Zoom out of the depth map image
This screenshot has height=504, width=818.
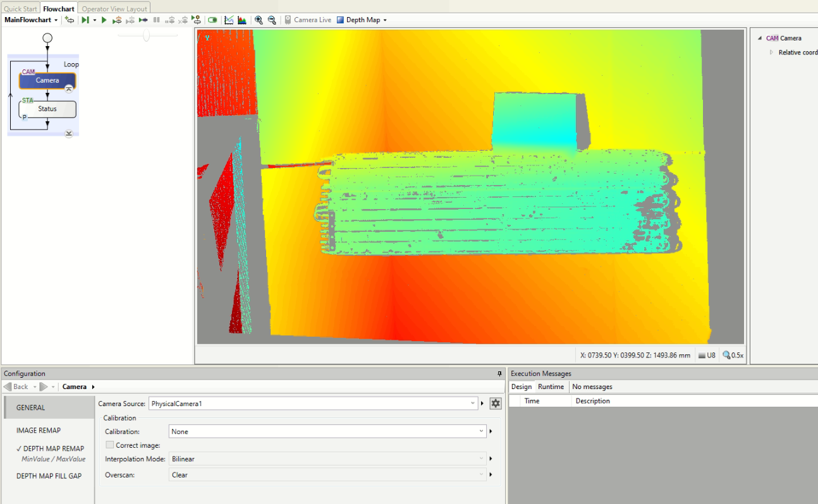click(x=272, y=20)
